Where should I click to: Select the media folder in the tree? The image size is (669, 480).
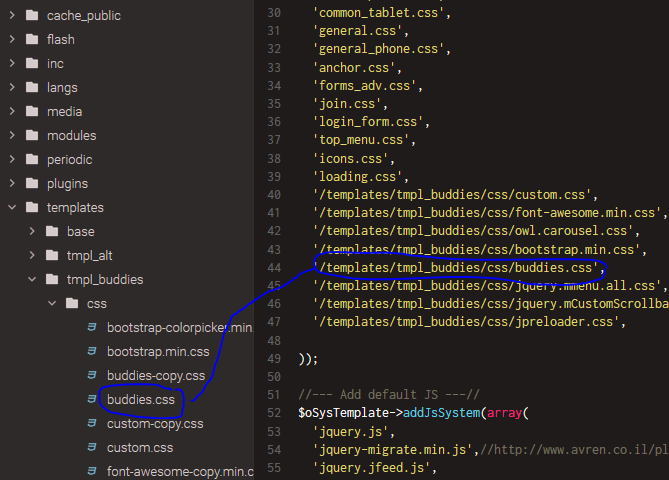(64, 112)
